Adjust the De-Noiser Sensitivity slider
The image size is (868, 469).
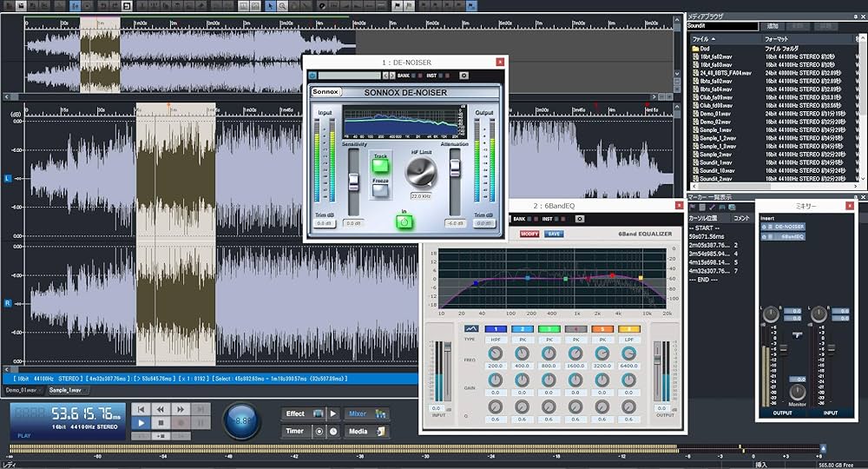(x=353, y=182)
